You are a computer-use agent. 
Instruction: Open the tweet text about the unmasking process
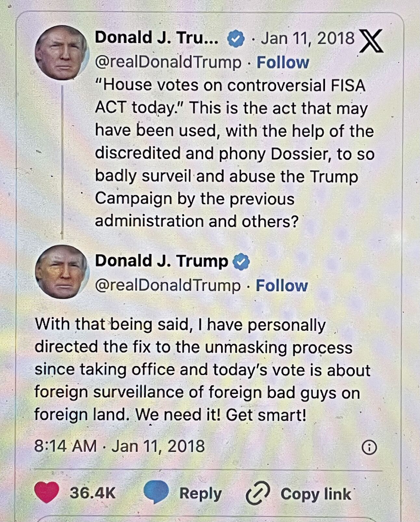coord(202,369)
